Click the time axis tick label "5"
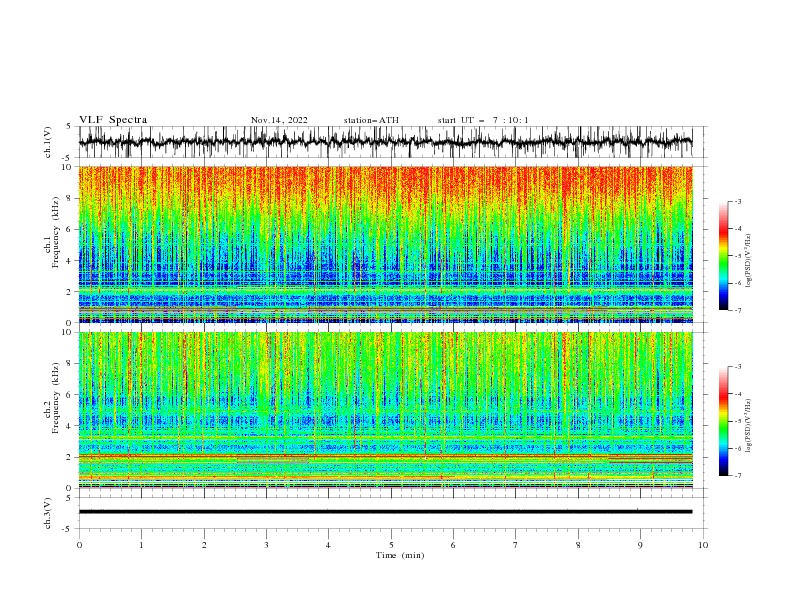The image size is (792, 612). click(x=391, y=545)
